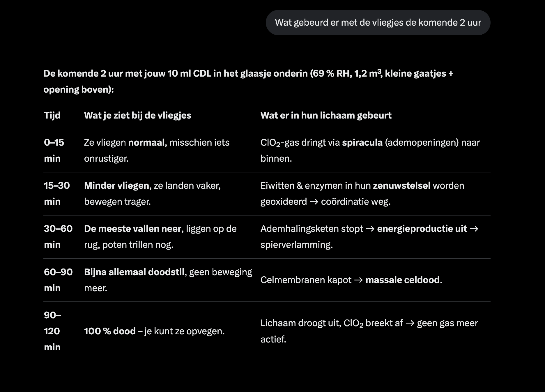Select the "60–90 min" time cell
Screen dimensions: 545x392
pos(58,280)
